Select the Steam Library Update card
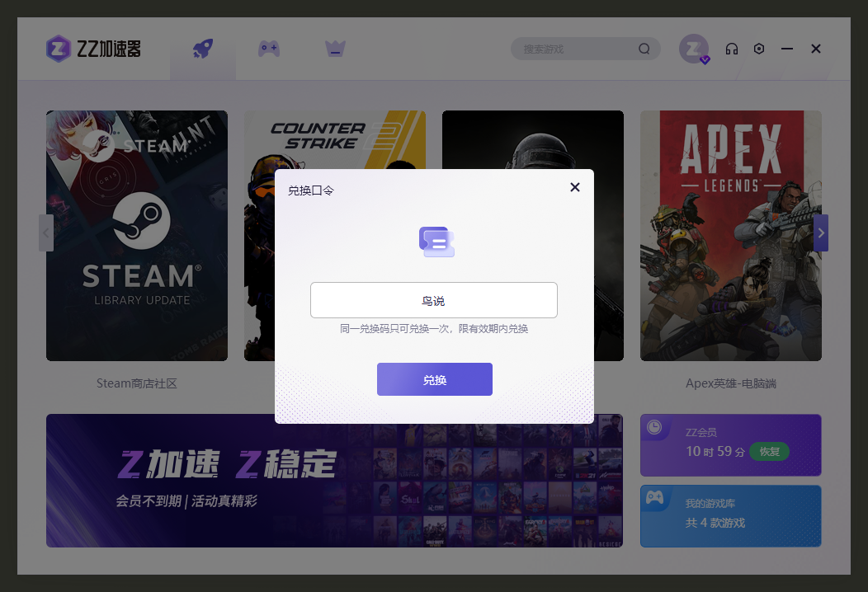868x592 pixels. pyautogui.click(x=137, y=236)
